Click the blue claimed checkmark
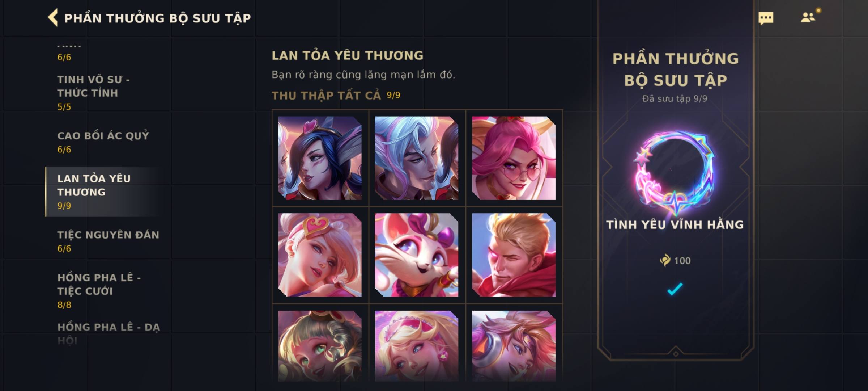 [x=675, y=289]
